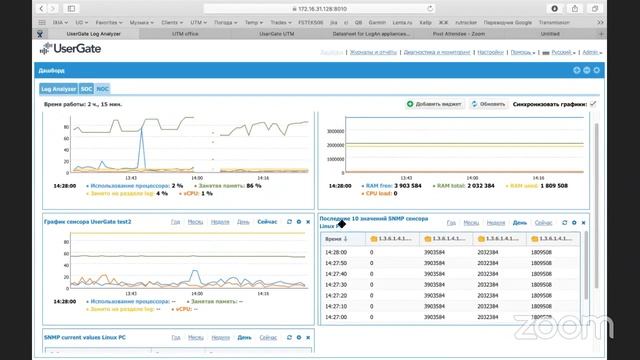Switch to Datasheet for LogAn appliances tab
Image resolution: width=640 pixels, height=360 pixels.
coord(371,34)
